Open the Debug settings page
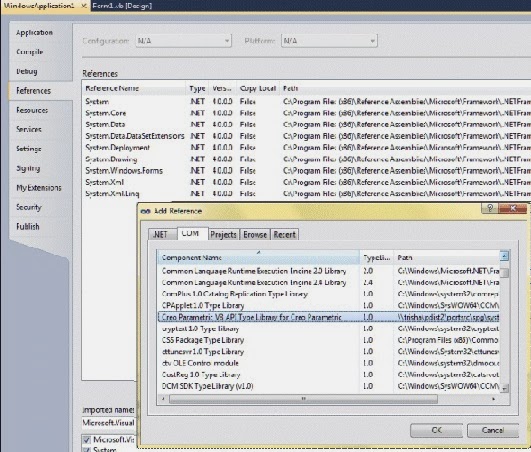 (x=27, y=71)
